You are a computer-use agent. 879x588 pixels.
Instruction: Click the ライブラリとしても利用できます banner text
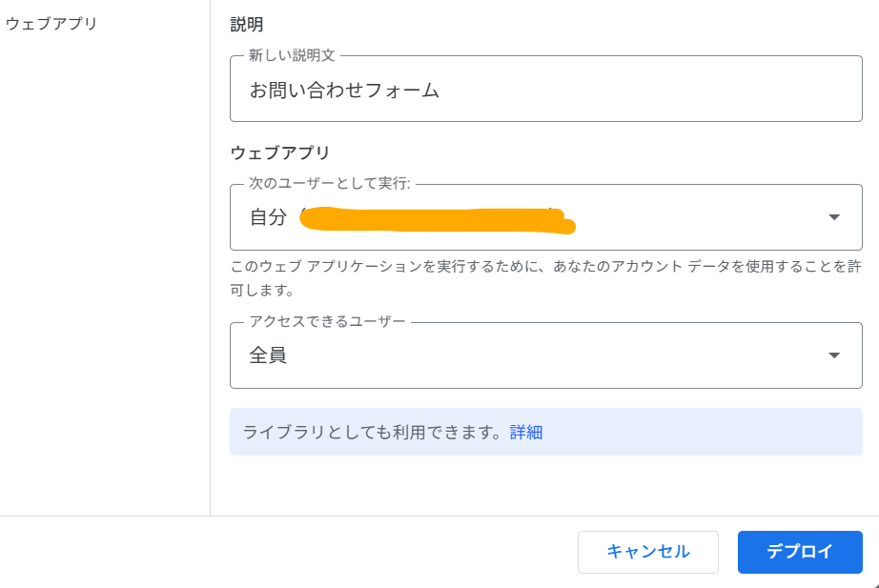pyautogui.click(x=372, y=432)
